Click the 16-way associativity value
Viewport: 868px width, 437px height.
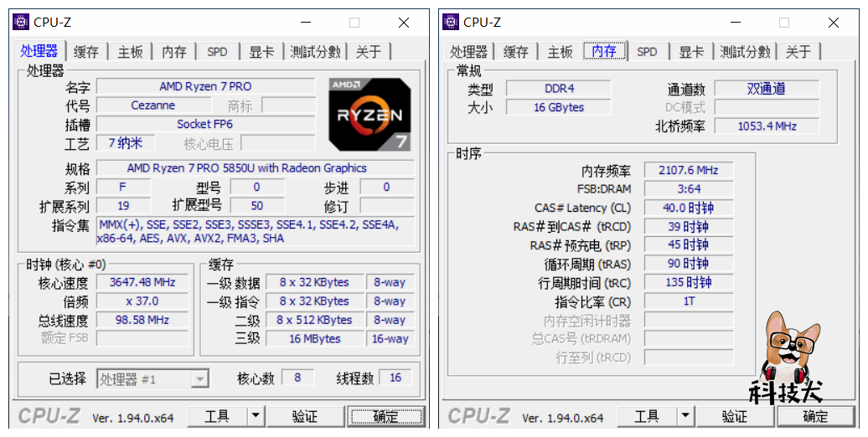[390, 338]
